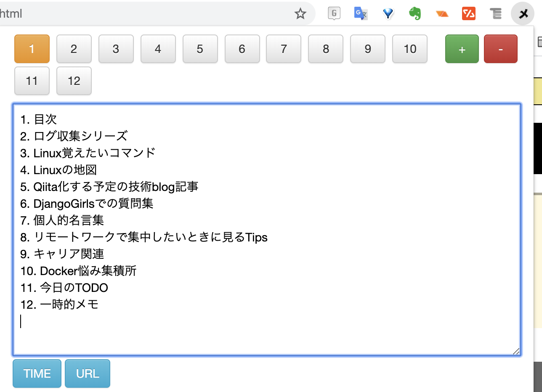Click the red square slash extension icon
The image size is (542, 392).
point(469,14)
